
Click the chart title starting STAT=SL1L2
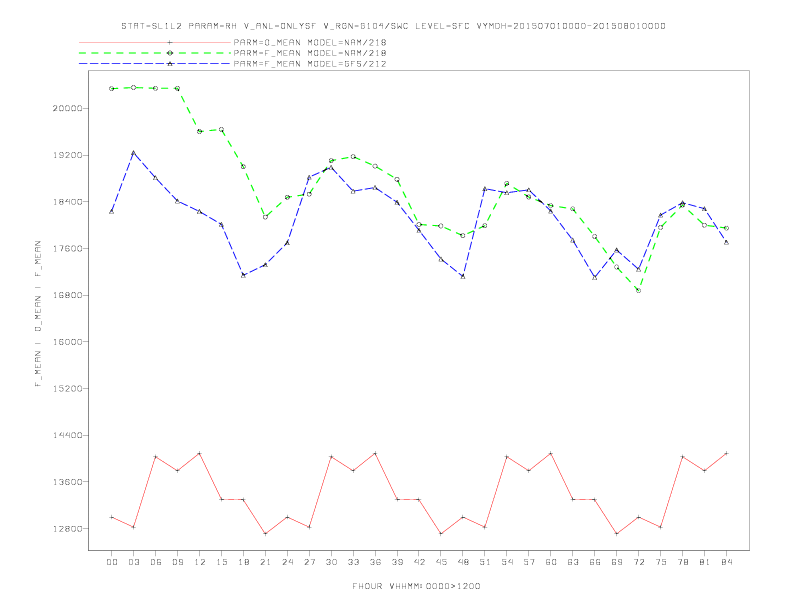tap(393, 26)
